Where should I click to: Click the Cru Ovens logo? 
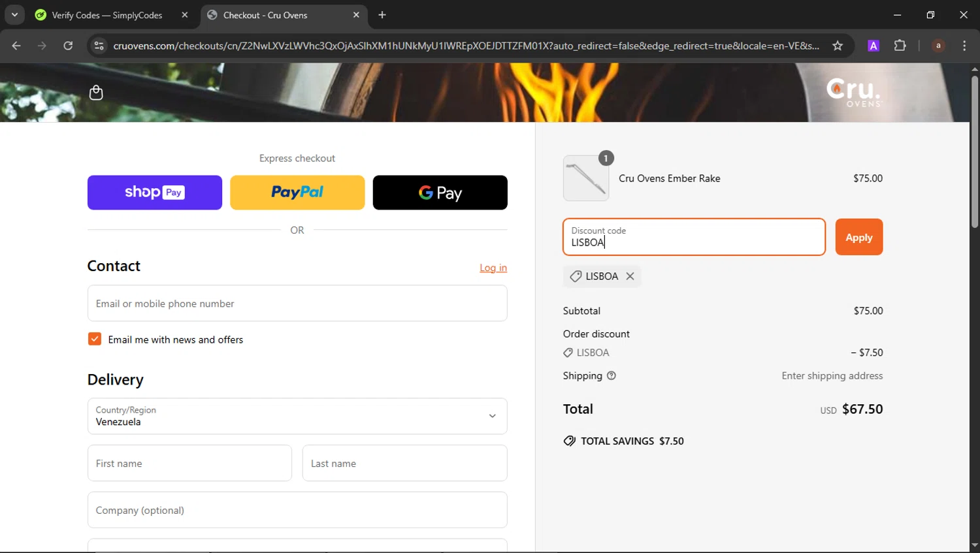point(853,93)
